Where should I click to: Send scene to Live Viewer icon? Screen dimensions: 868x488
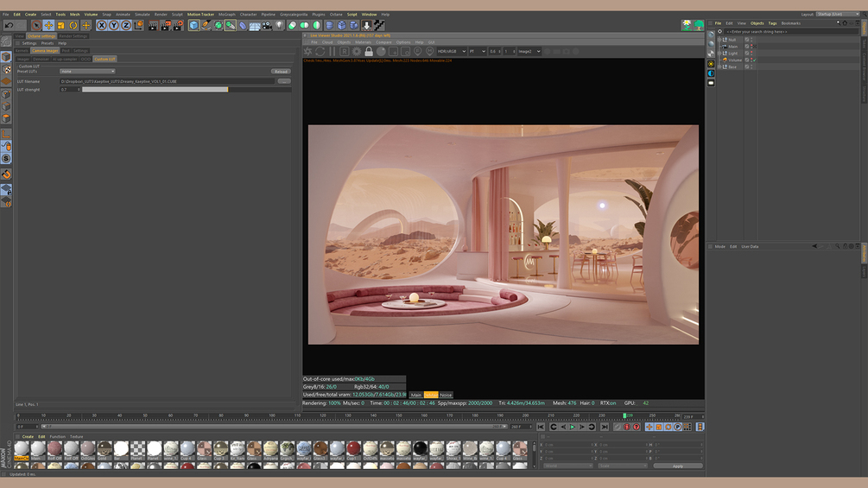(x=308, y=52)
